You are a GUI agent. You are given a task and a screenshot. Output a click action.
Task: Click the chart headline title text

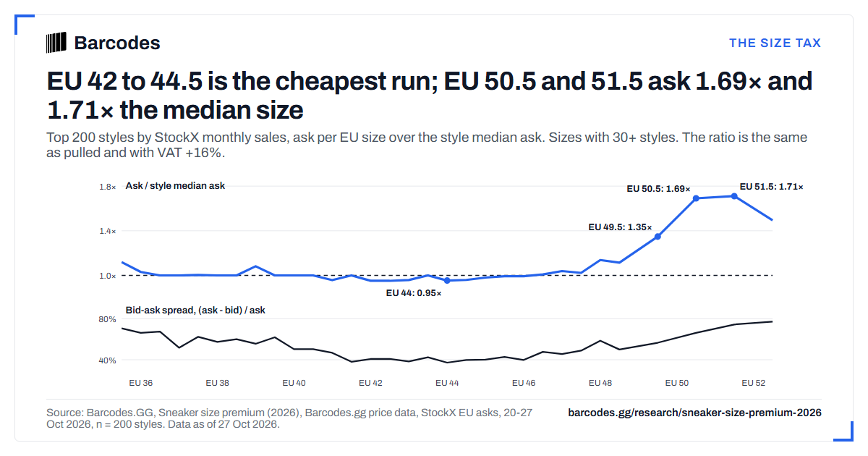[430, 95]
